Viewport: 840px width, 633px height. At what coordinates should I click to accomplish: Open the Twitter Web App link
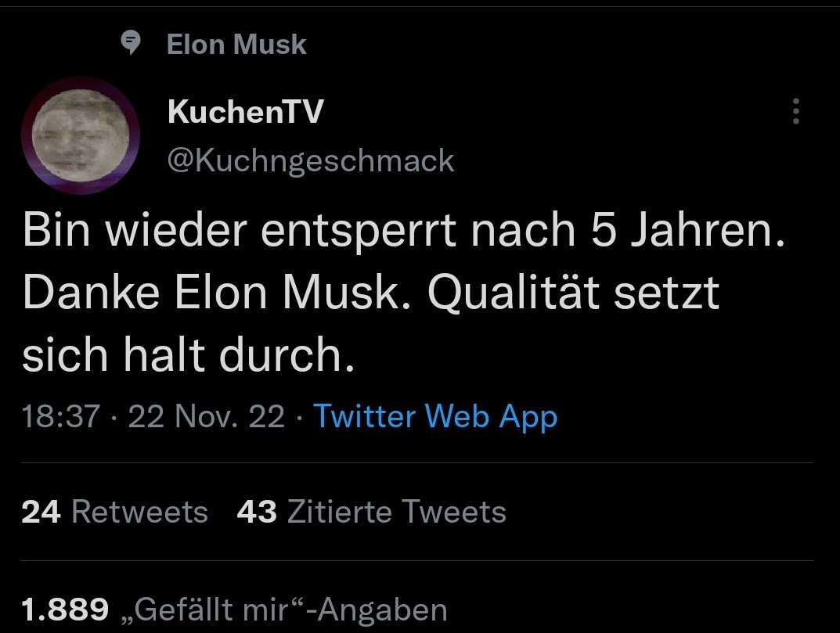(x=435, y=416)
